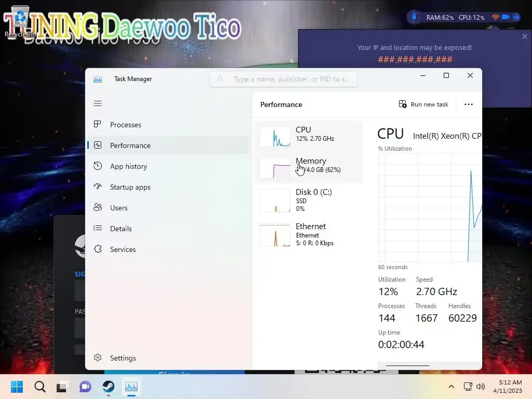This screenshot has height=399, width=532.
Task: Click the CPU:12% indicator in widget
Action: point(471,17)
